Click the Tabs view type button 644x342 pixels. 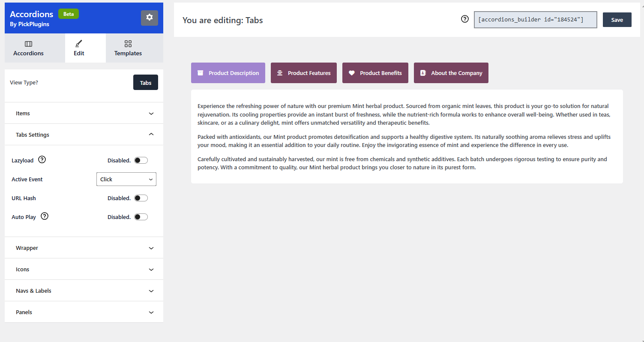click(x=146, y=83)
